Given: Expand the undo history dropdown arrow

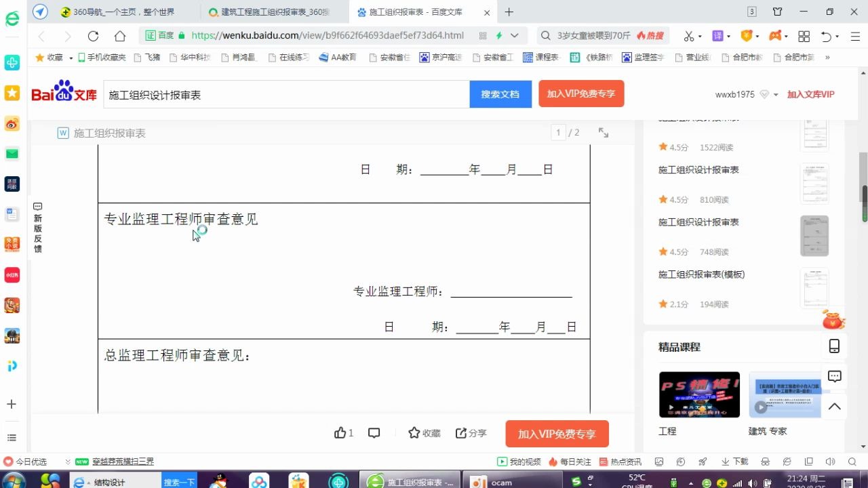Looking at the screenshot, I should [837, 37].
